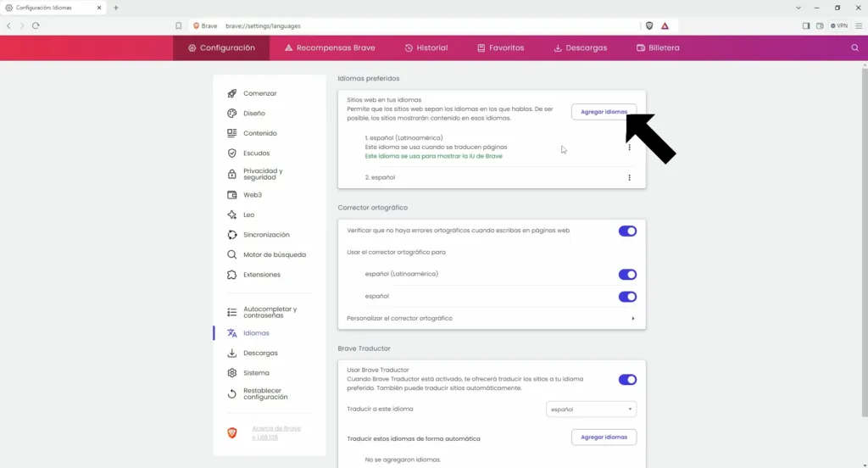This screenshot has height=468, width=868.
Task: Open the Descargas sidebar download icon
Action: [232, 354]
